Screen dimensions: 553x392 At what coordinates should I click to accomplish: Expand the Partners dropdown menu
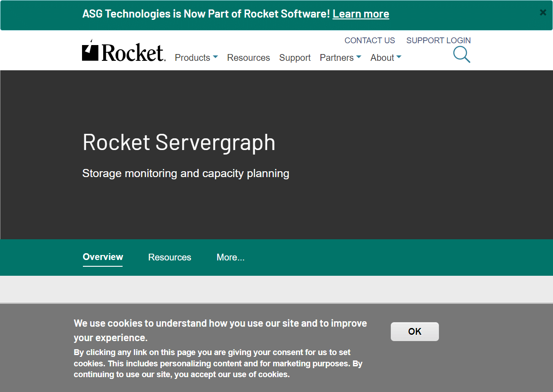coord(340,58)
